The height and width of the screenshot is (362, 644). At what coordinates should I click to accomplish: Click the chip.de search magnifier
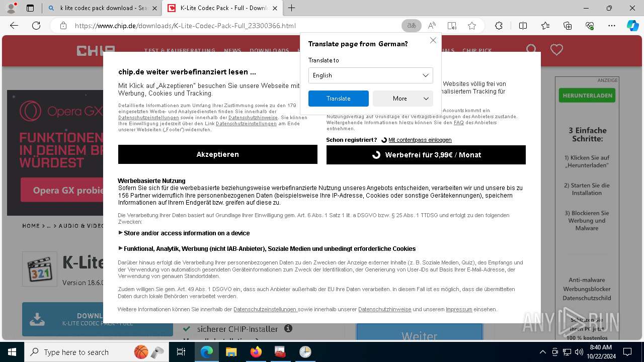[x=531, y=50]
